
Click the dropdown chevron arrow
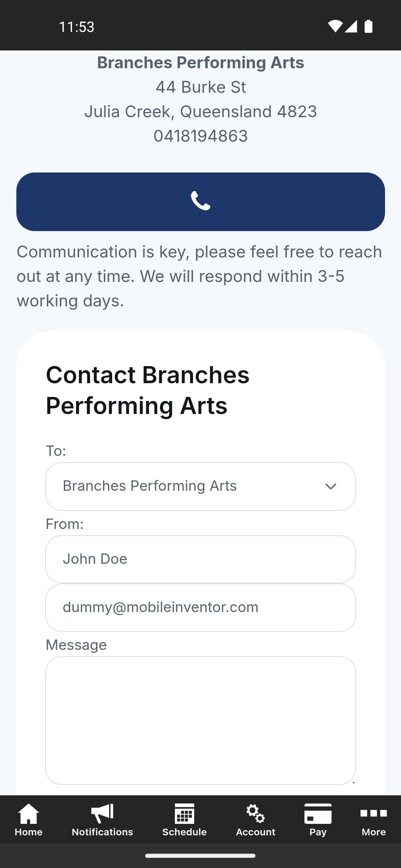[x=330, y=486]
